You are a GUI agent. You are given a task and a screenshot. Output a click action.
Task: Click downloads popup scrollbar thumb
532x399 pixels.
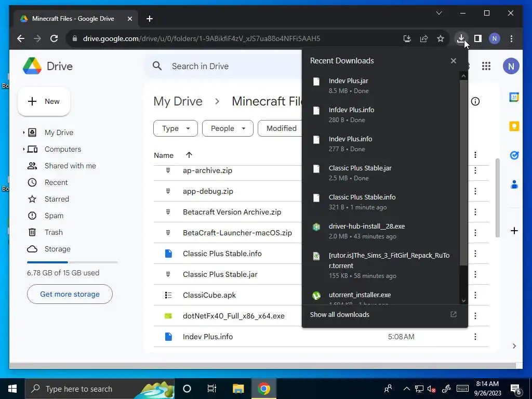(x=463, y=172)
